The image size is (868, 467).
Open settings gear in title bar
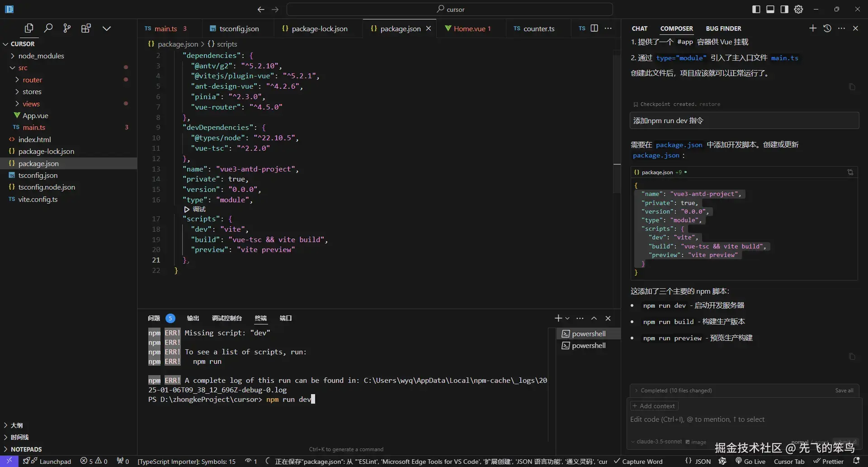click(799, 9)
